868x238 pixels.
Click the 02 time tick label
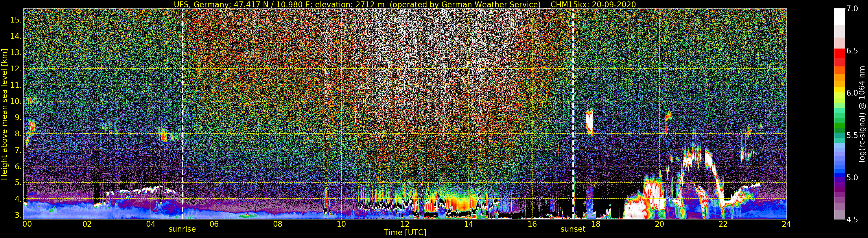(x=87, y=224)
